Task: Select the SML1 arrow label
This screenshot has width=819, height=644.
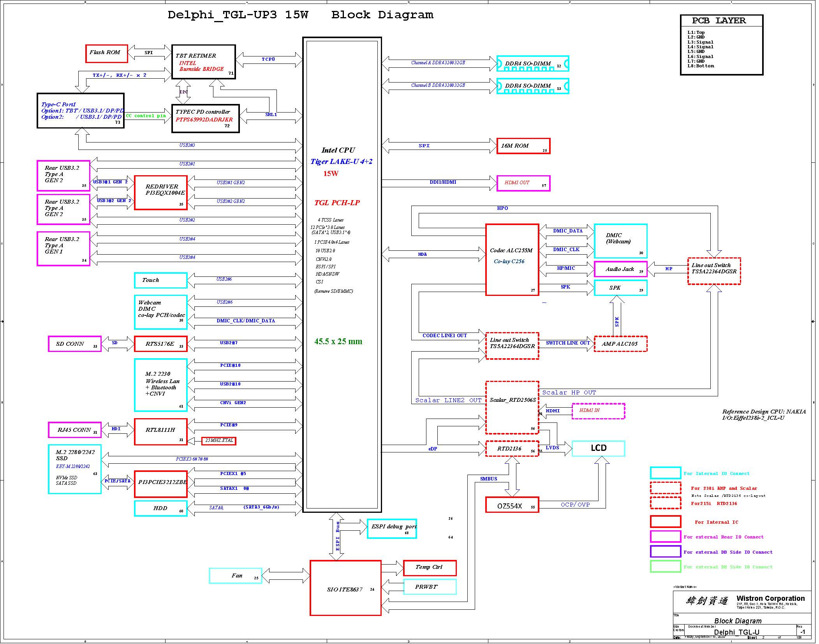Action: (x=271, y=114)
